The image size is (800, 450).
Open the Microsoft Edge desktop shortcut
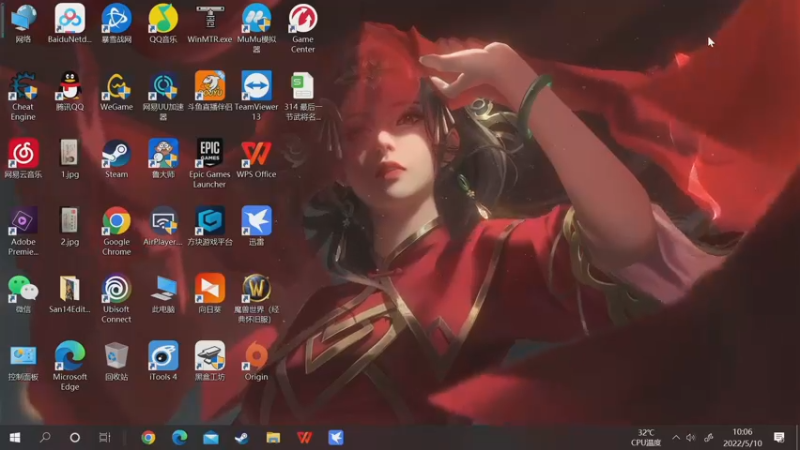[x=70, y=366]
